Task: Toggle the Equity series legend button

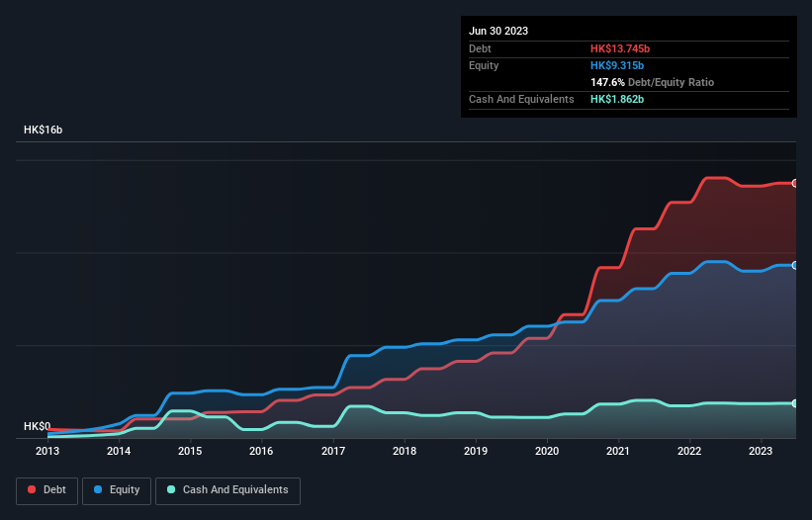Action: pos(117,490)
